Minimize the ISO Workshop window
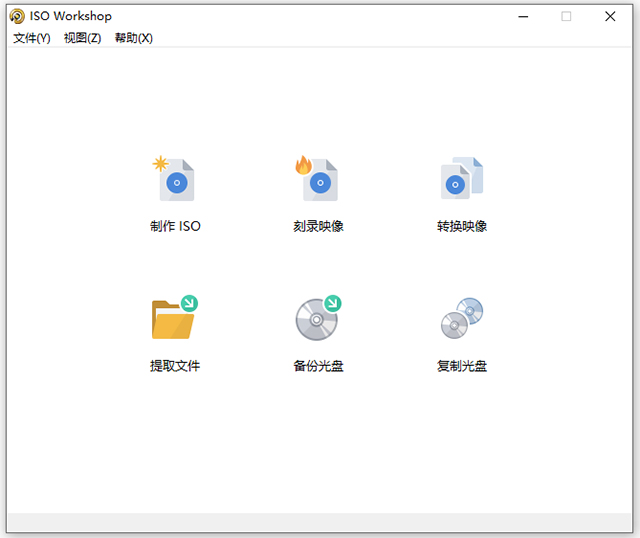Viewport: 640px width, 538px height. pyautogui.click(x=523, y=16)
